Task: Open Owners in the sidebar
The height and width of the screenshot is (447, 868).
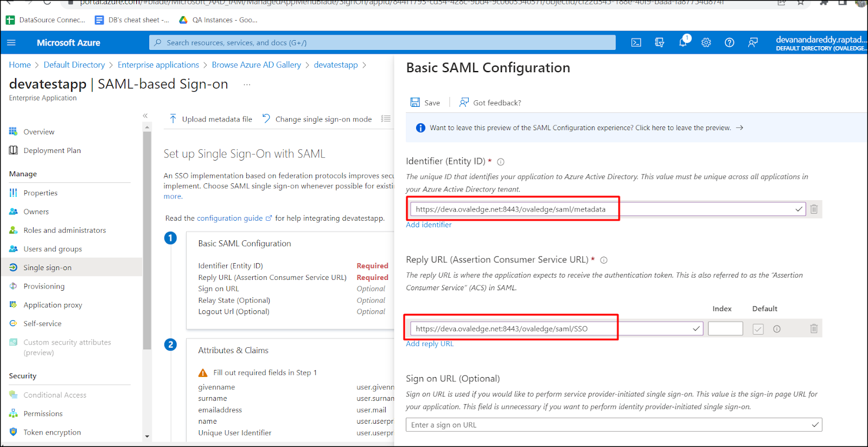Action: (36, 212)
